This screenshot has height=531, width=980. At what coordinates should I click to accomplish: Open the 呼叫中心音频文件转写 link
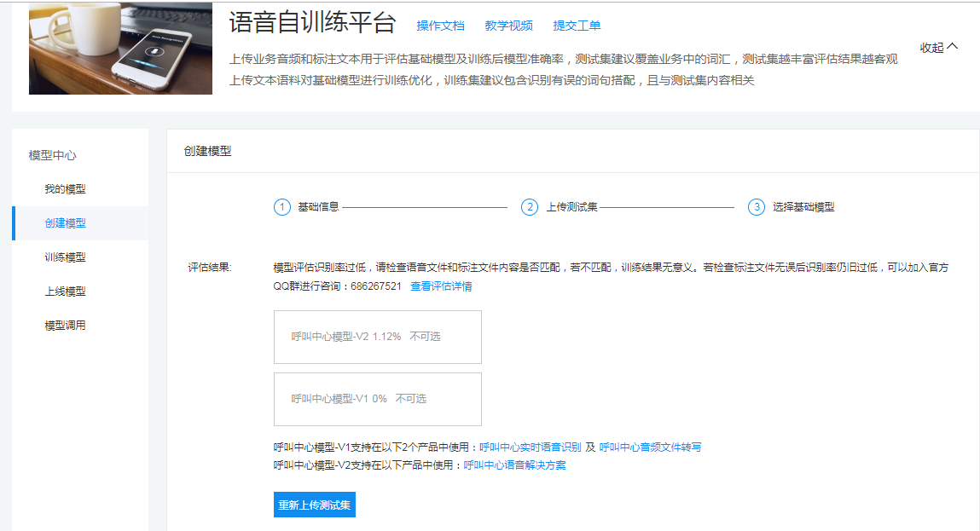[650, 447]
